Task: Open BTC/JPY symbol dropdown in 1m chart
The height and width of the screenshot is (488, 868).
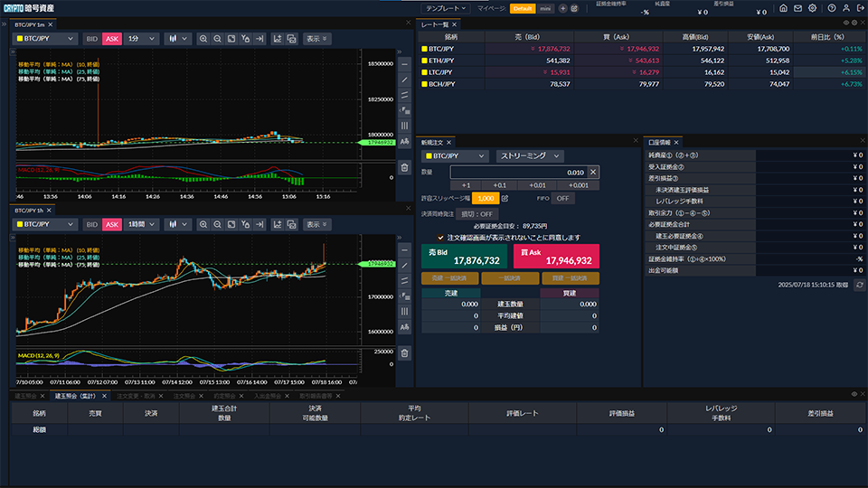Action: pyautogui.click(x=45, y=39)
